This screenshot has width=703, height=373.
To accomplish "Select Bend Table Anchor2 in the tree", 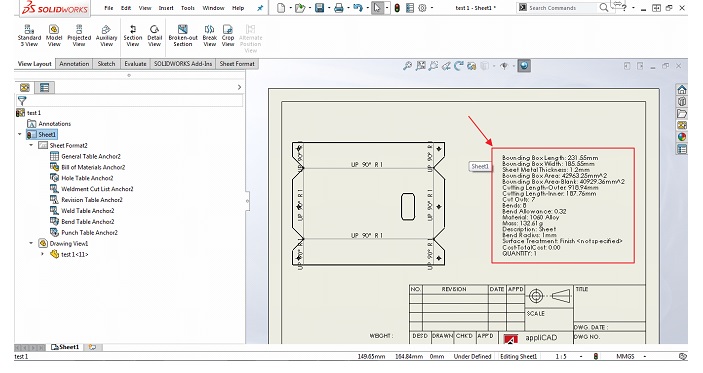I will click(88, 221).
